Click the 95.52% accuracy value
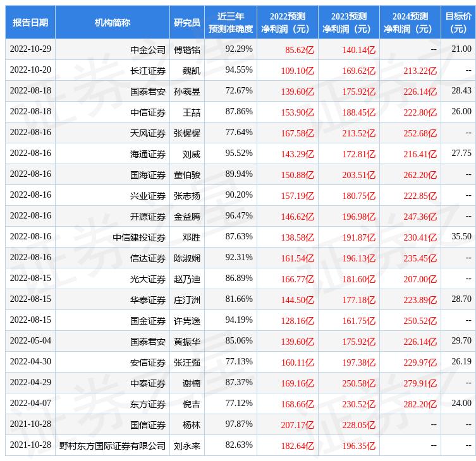Image resolution: width=476 pixels, height=461 pixels. coord(239,153)
